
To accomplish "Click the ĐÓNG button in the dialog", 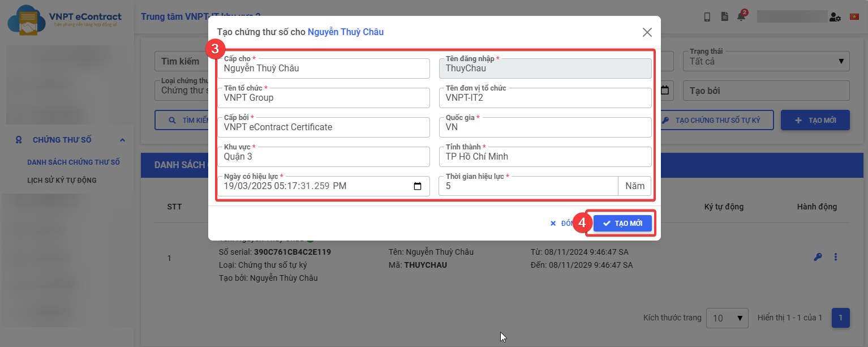I will pyautogui.click(x=562, y=224).
